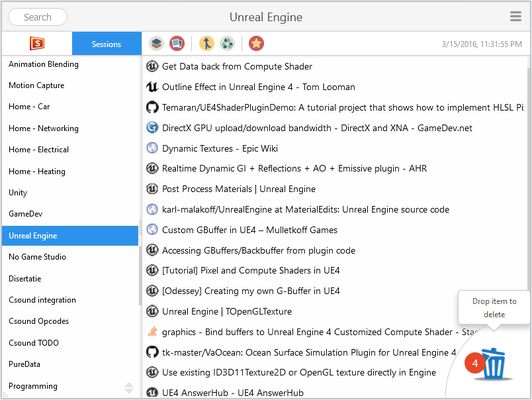This screenshot has height=400, width=532.
Task: Click the red badge showing 4
Action: [475, 363]
